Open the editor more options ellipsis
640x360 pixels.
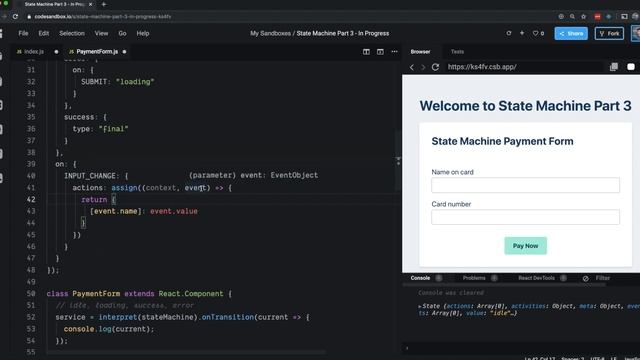(394, 52)
